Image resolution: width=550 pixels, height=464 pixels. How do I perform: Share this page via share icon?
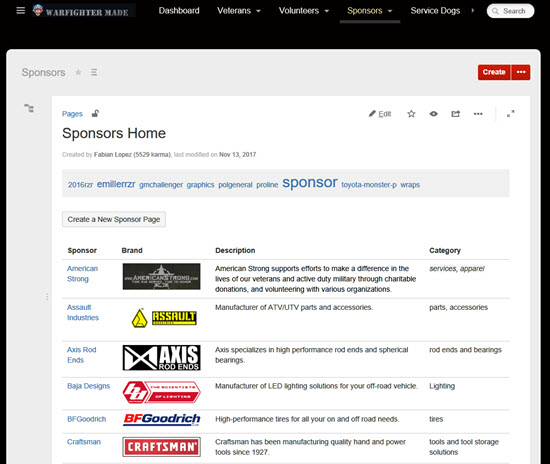(x=456, y=114)
